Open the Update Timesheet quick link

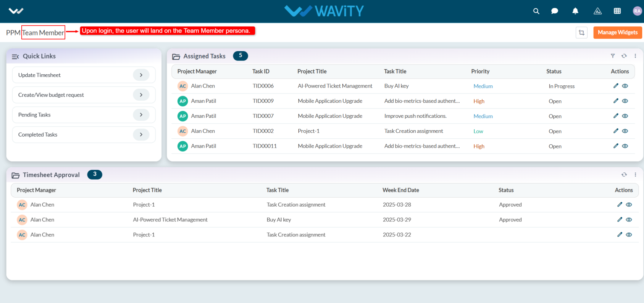84,75
